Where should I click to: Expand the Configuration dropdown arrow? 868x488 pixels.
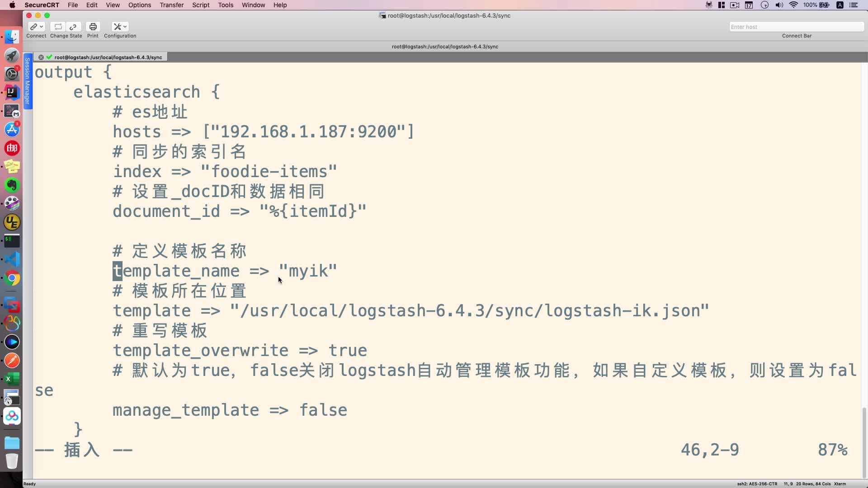125,27
